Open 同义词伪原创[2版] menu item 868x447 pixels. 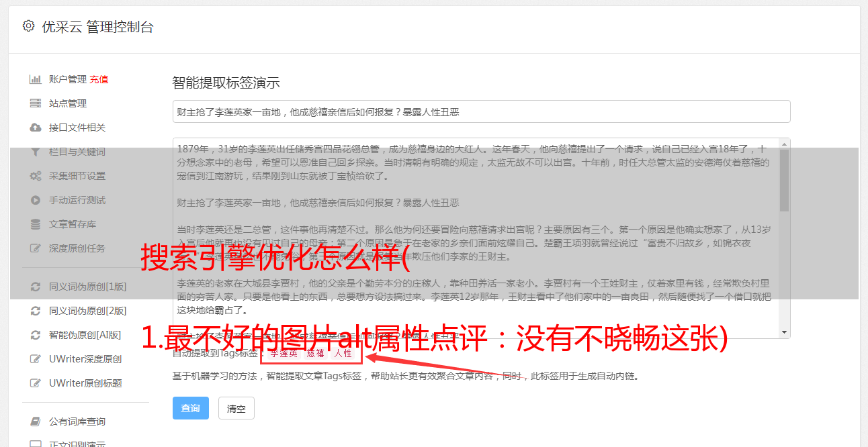pos(88,311)
